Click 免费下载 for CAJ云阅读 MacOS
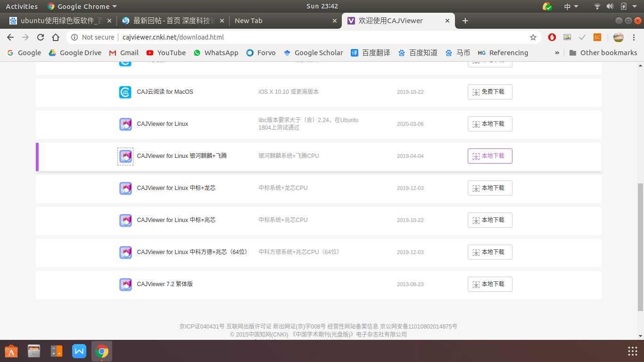This screenshot has width=644, height=362. (x=490, y=92)
